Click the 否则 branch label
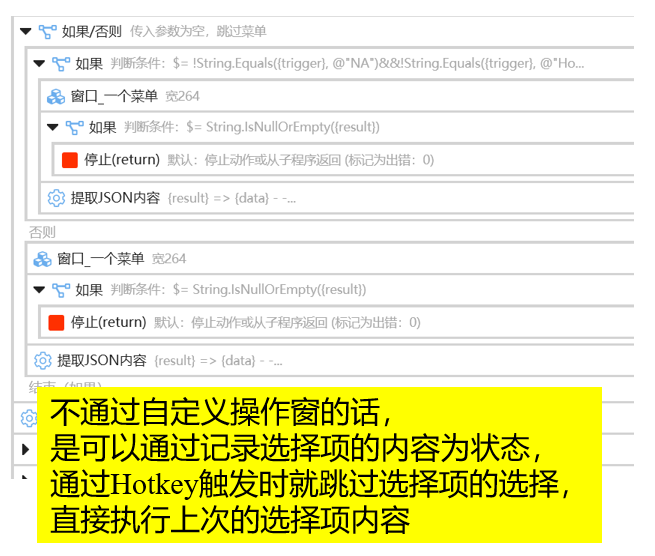 click(x=42, y=232)
